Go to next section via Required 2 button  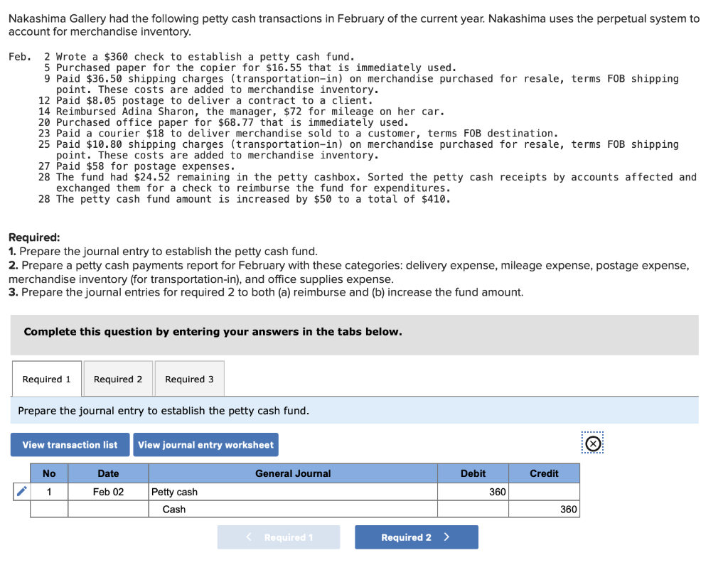tap(417, 537)
